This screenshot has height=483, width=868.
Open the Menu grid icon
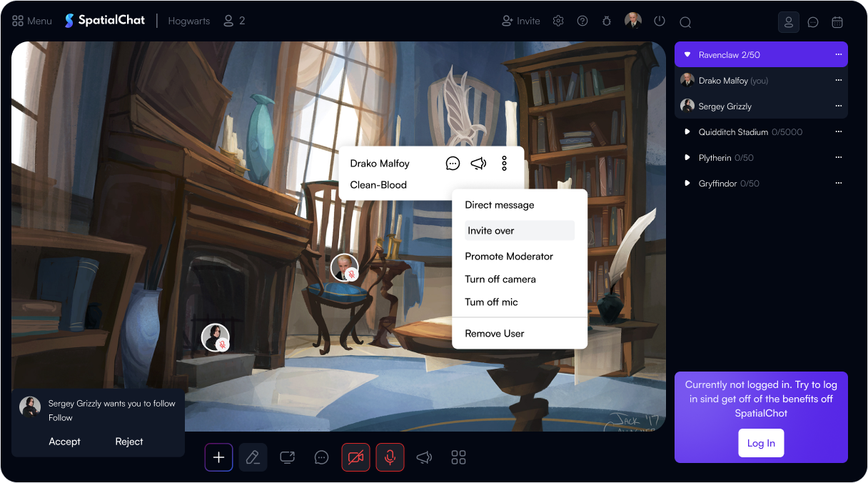click(19, 21)
